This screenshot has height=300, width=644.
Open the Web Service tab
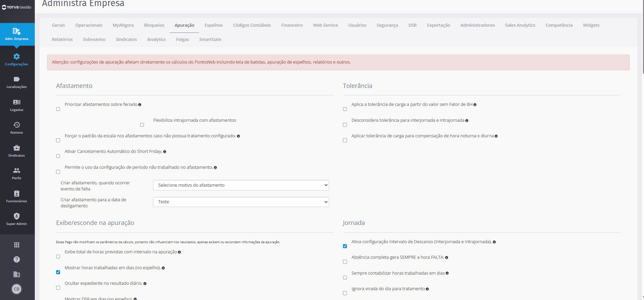(325, 25)
